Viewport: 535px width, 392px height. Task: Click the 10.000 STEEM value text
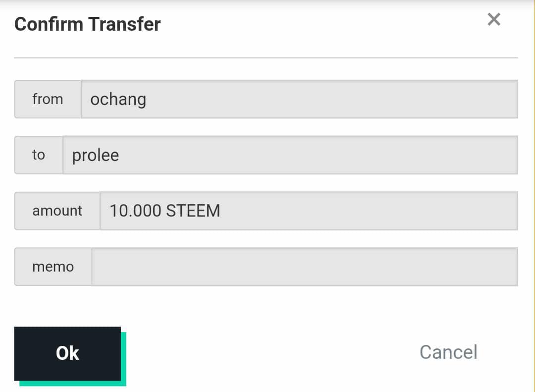164,211
